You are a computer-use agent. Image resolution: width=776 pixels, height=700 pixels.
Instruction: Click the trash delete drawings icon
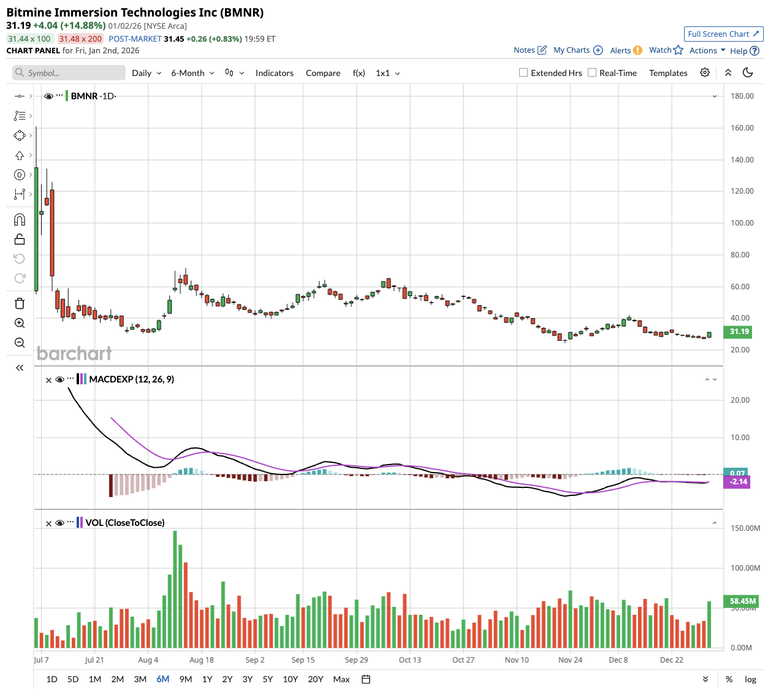tap(20, 303)
